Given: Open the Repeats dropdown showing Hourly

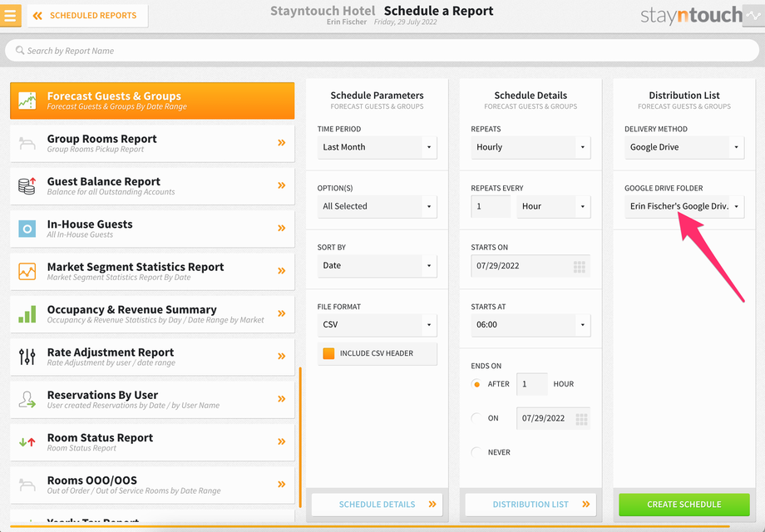Looking at the screenshot, I should tap(531, 147).
